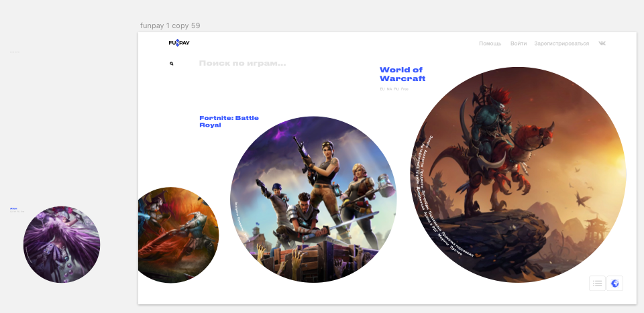Viewport: 644px width, 313px height.
Task: Open the Fortnite: Battle Royal title
Action: tap(229, 121)
